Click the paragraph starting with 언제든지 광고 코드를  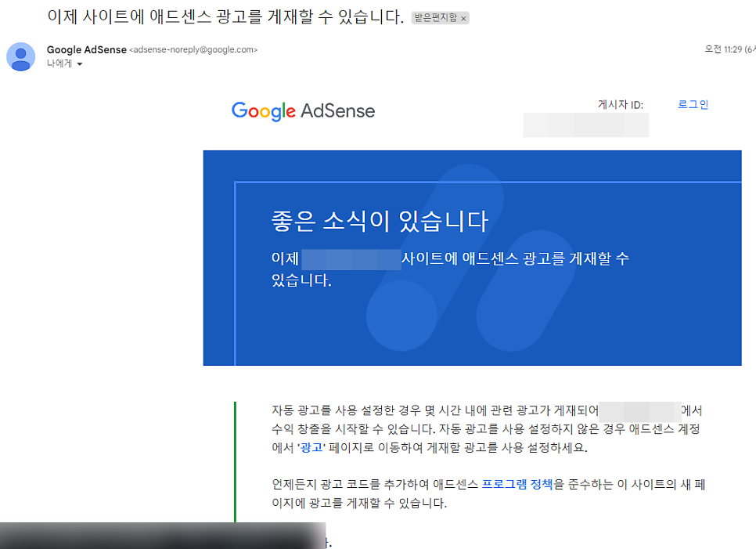pos(488,493)
